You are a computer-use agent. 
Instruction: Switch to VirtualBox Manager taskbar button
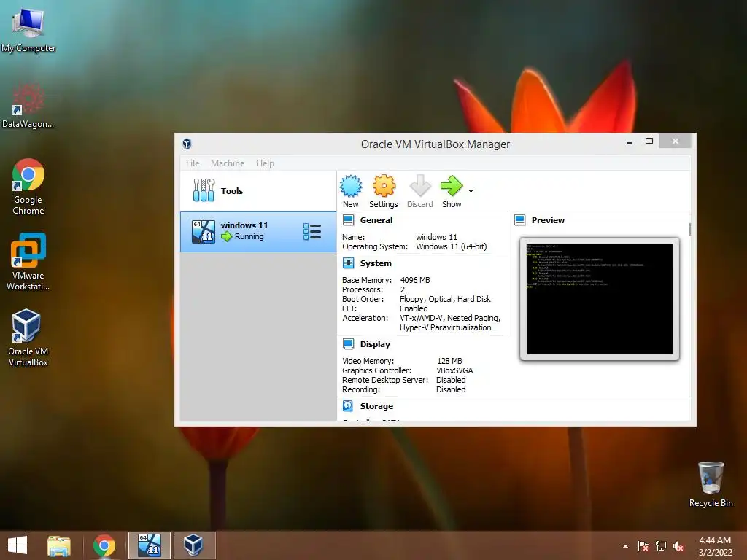click(x=194, y=545)
